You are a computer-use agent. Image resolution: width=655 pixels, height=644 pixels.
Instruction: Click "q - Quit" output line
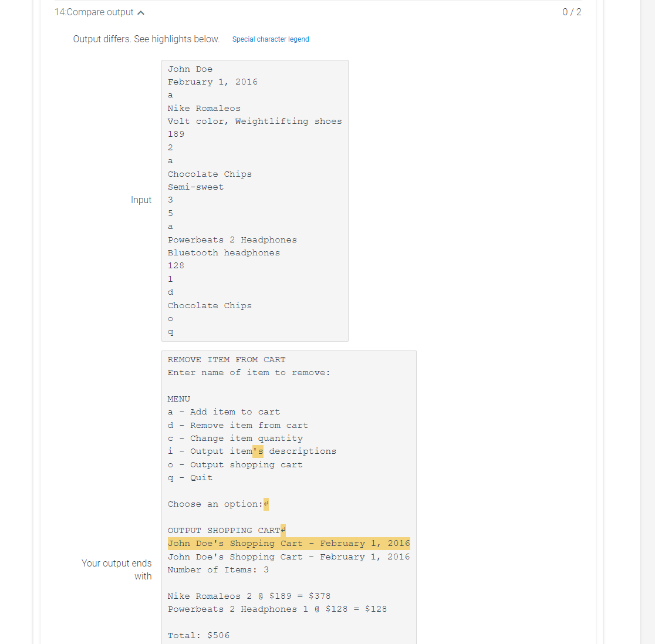pos(190,478)
